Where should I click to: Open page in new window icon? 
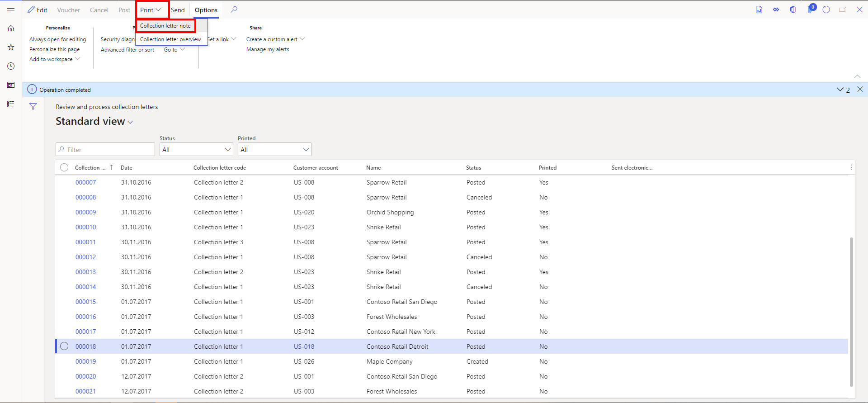[x=843, y=9]
